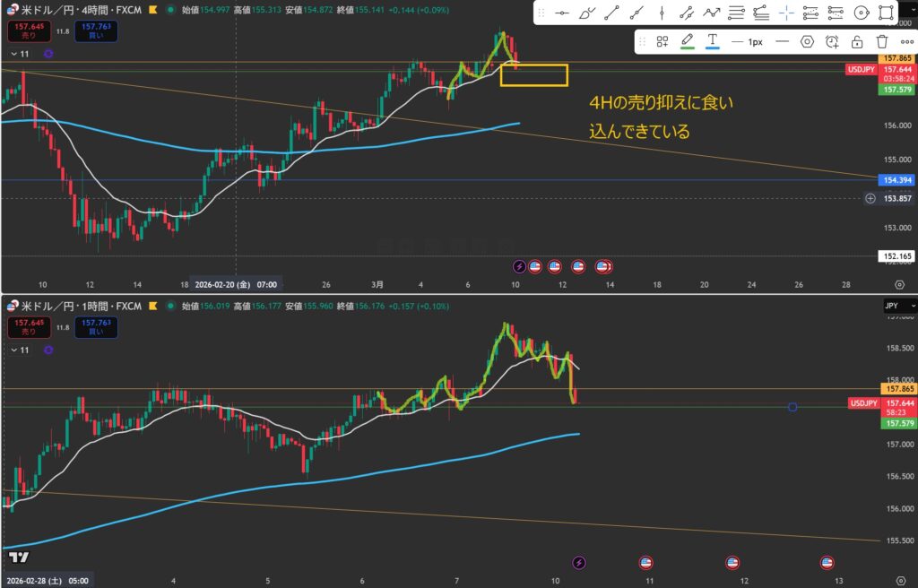
Task: Open the JPY currency dropdown on the lower chart
Action: click(x=899, y=306)
